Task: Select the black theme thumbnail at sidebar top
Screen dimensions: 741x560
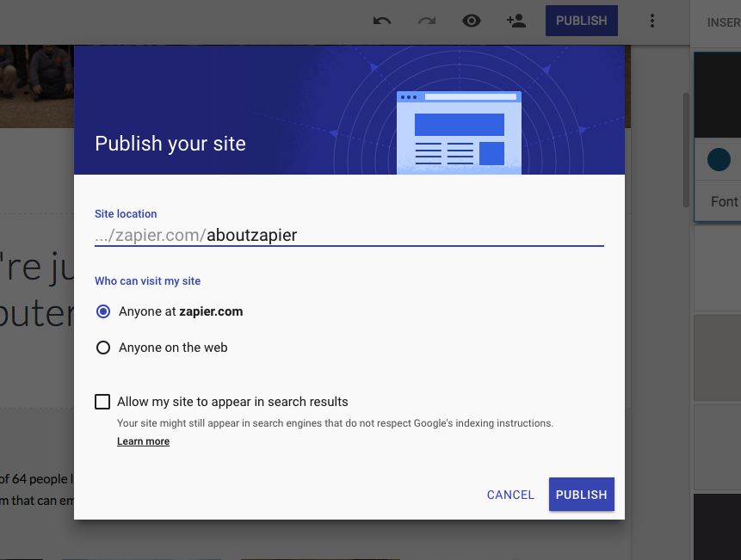Action: [718, 95]
